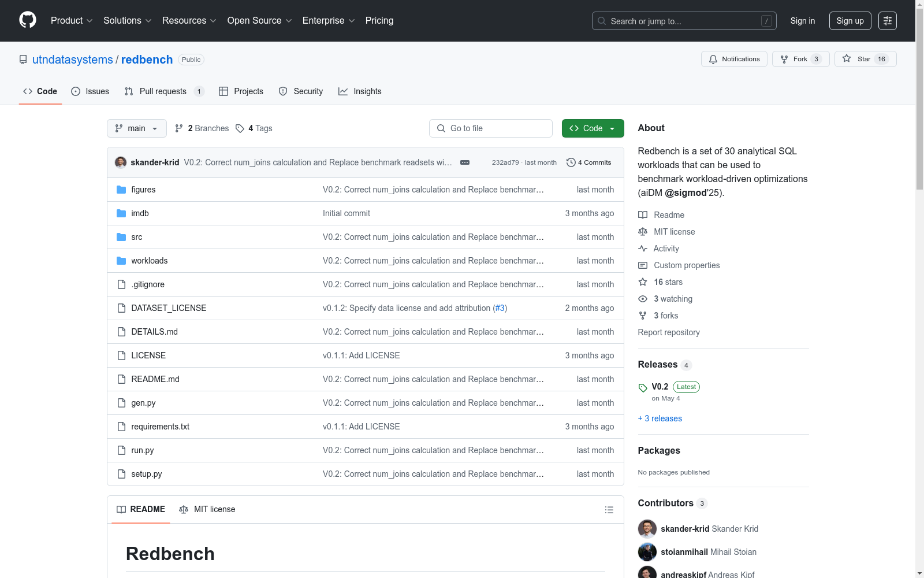
Task: Expand the Open Source menu
Action: 260,21
